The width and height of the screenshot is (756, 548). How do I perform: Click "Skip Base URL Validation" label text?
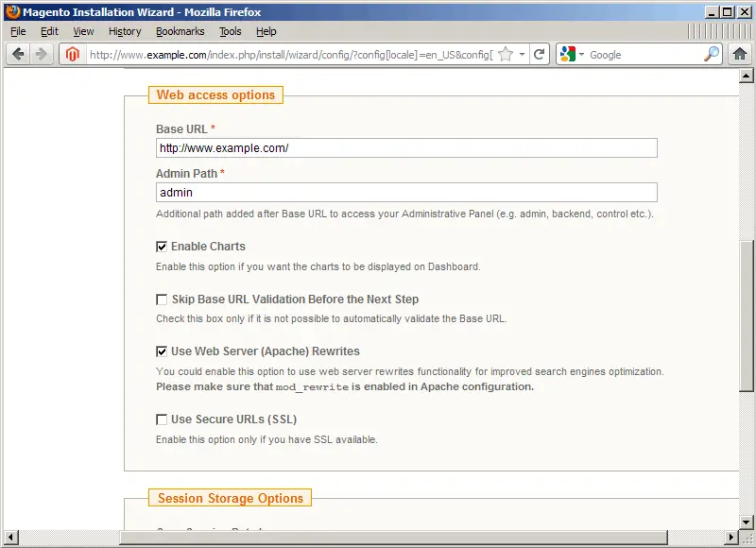[x=295, y=300]
